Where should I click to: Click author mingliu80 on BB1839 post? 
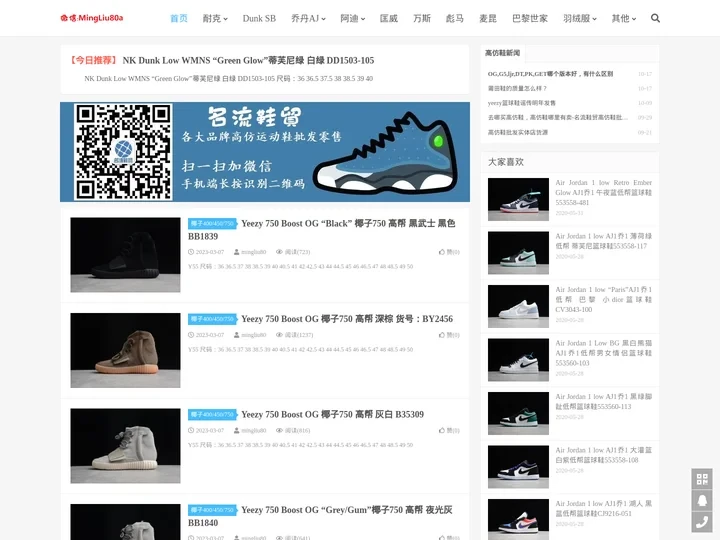tap(253, 252)
